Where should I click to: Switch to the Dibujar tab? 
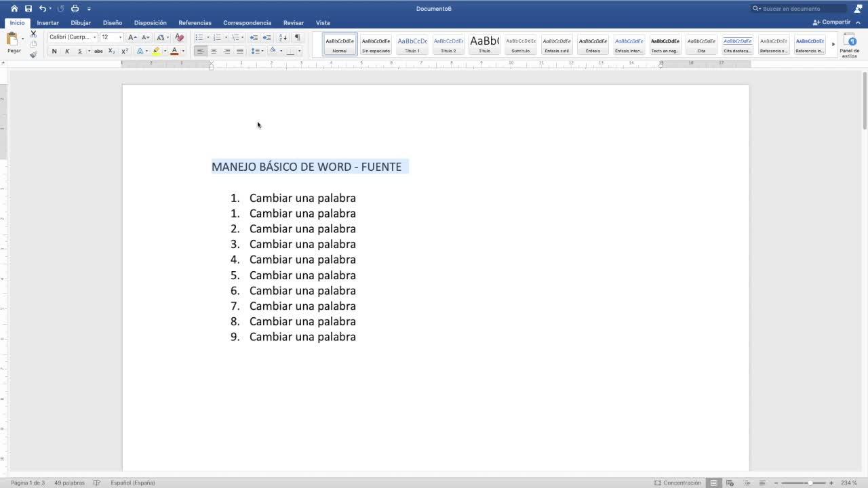81,23
